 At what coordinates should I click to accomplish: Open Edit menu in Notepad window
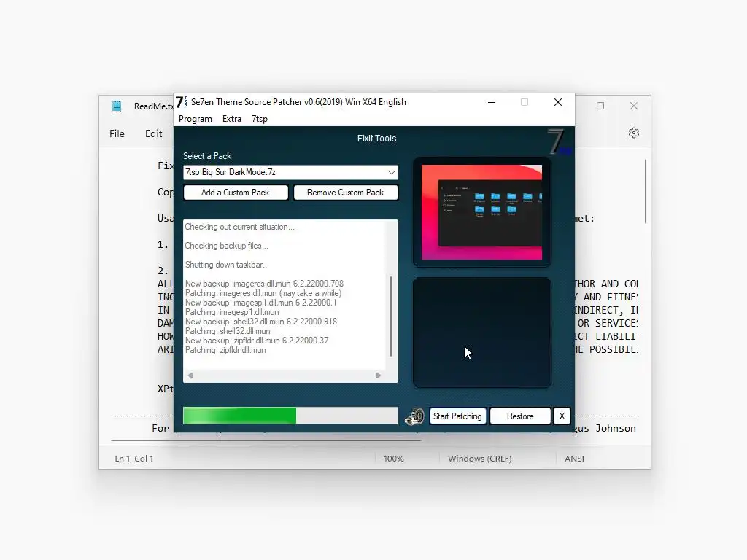(153, 134)
